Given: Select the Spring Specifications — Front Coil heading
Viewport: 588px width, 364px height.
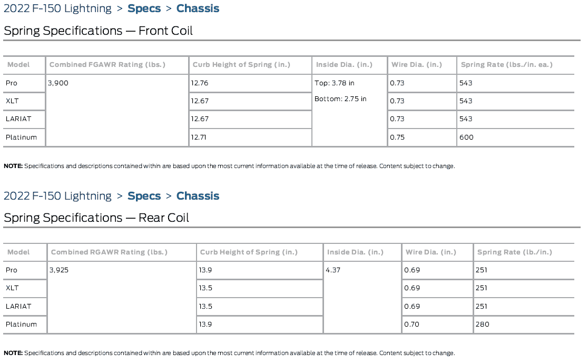Looking at the screenshot, I should pyautogui.click(x=98, y=31).
